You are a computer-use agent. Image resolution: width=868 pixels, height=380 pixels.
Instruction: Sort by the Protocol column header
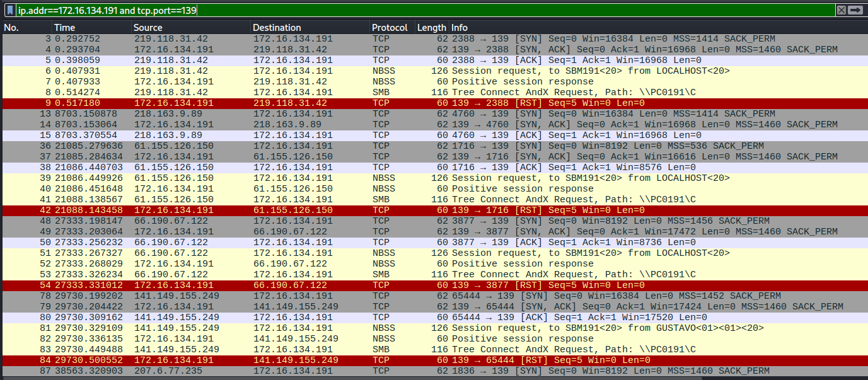tap(392, 28)
